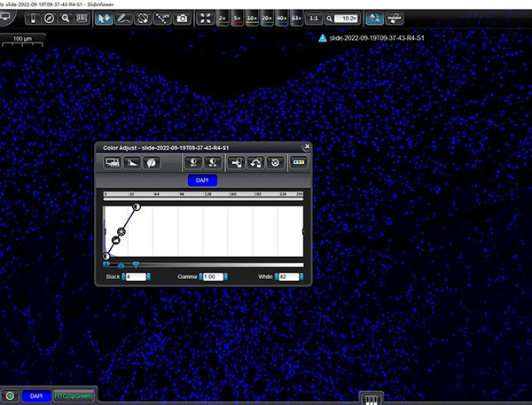Screen dimensions: 532x405
Task: Toggle the DAPI channel at bottom bar
Action: pyautogui.click(x=36, y=396)
